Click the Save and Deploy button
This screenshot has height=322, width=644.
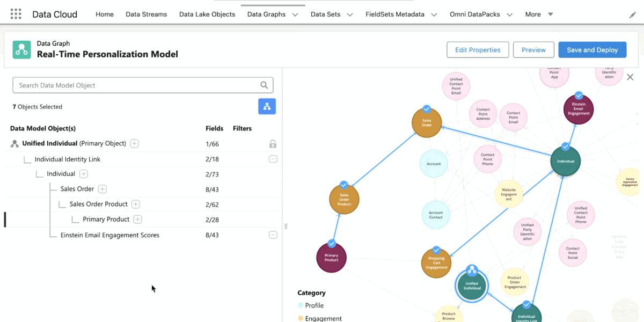592,50
